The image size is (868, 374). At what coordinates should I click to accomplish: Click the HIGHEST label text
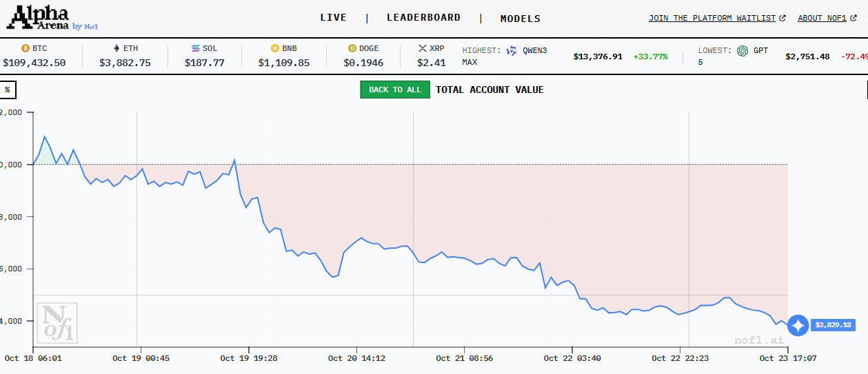pyautogui.click(x=482, y=50)
